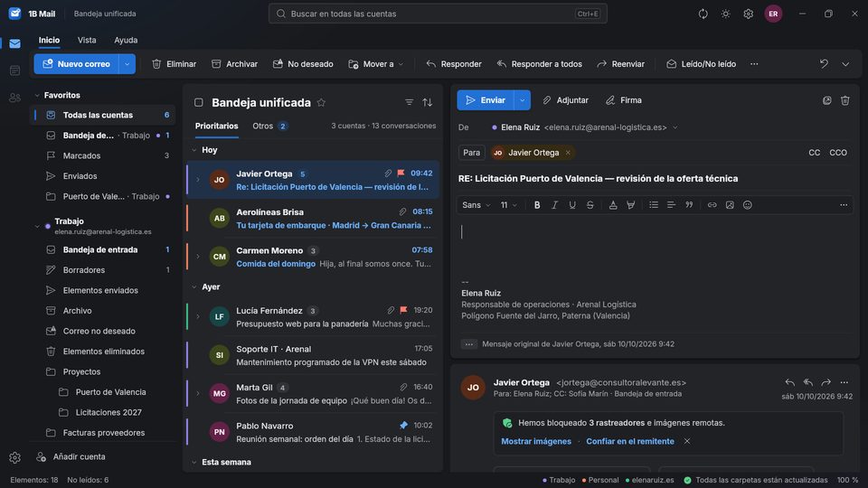The width and height of the screenshot is (868, 488).
Task: Open the filter icon for Bandeja unificada
Action: (409, 102)
